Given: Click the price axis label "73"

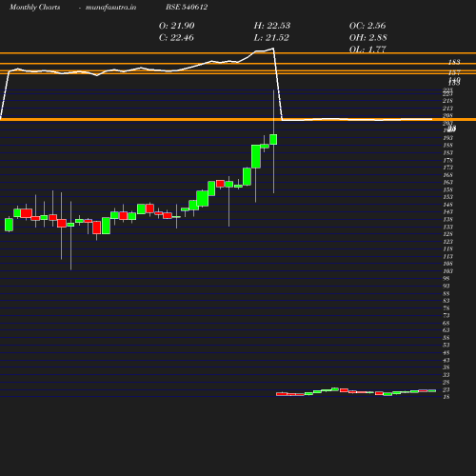Looking at the screenshot, I should coord(446,315).
